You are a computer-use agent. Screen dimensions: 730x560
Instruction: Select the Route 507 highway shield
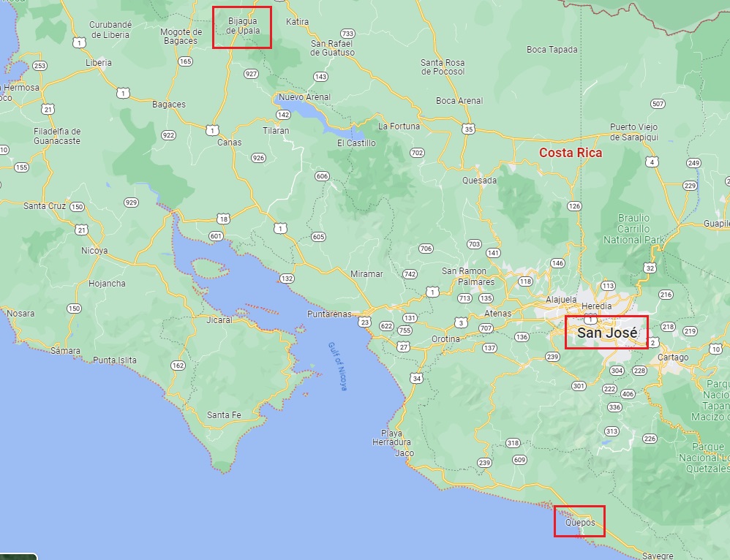coord(658,104)
